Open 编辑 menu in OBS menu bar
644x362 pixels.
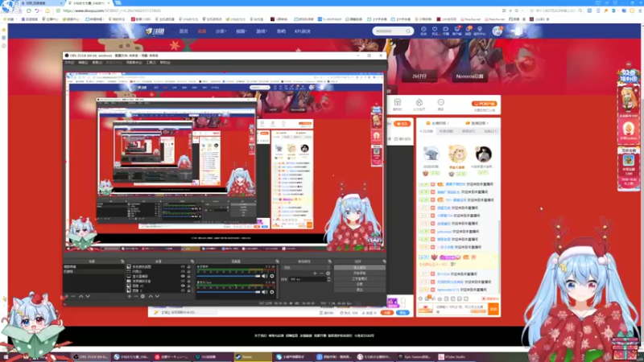83,63
